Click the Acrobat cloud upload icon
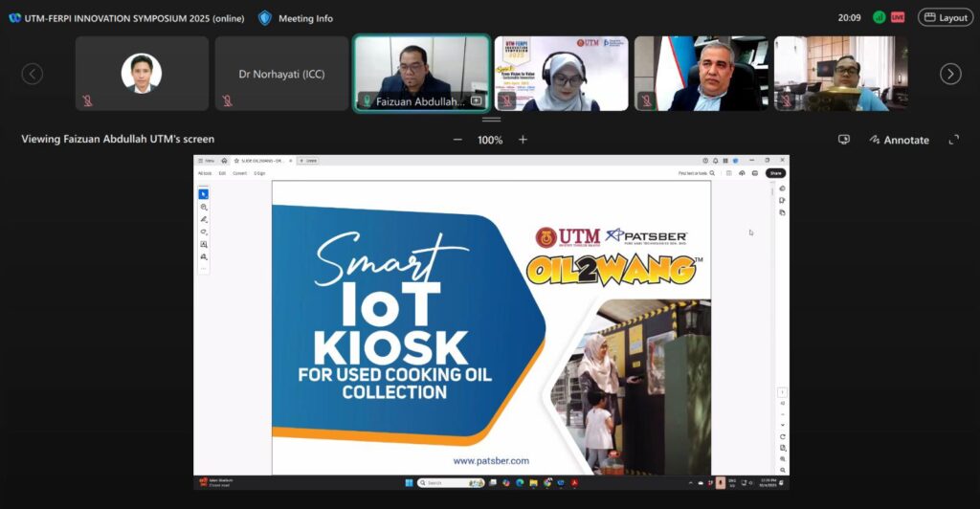980x509 pixels. (742, 173)
